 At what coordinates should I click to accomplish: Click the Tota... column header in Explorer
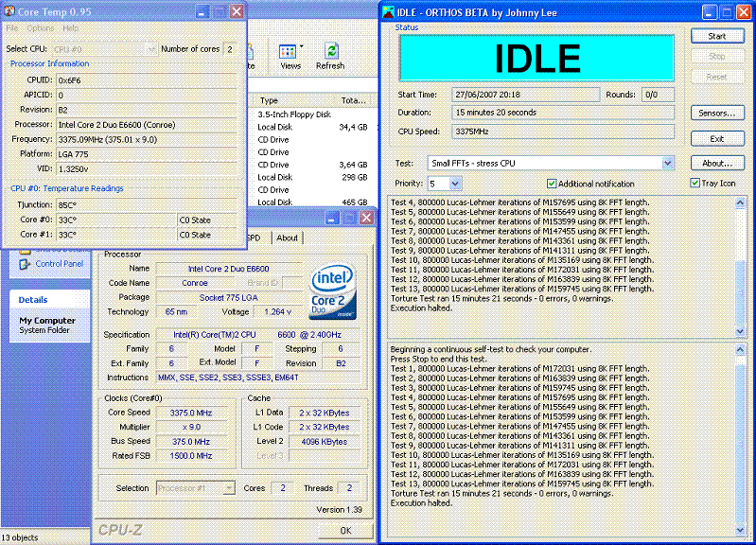tap(354, 100)
